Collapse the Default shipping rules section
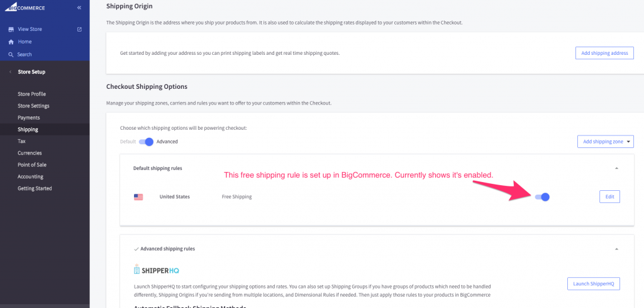 click(616, 168)
